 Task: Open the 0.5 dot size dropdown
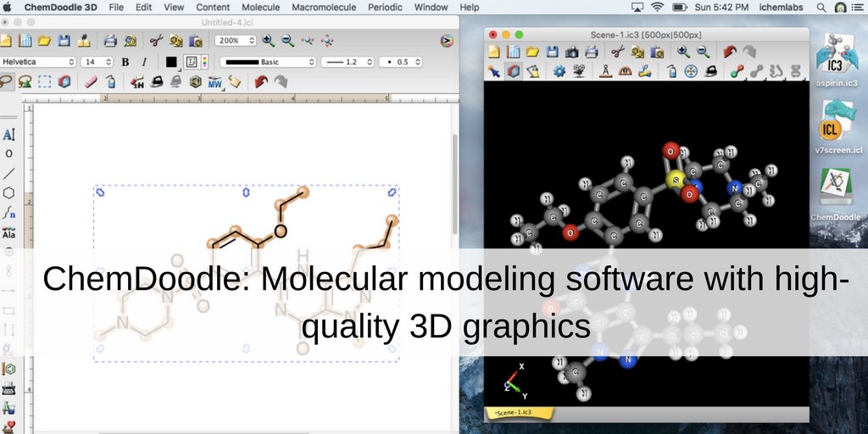coord(400,62)
